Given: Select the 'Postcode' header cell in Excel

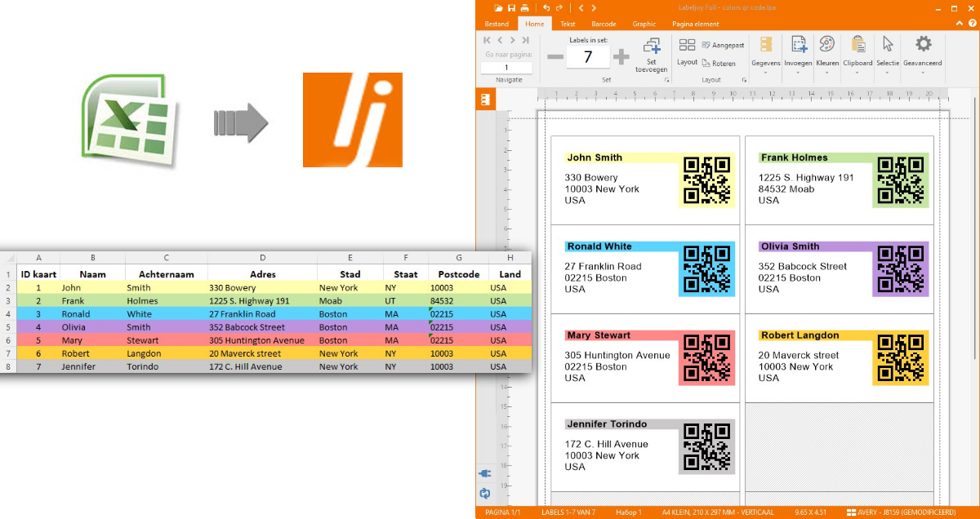Looking at the screenshot, I should 459,275.
